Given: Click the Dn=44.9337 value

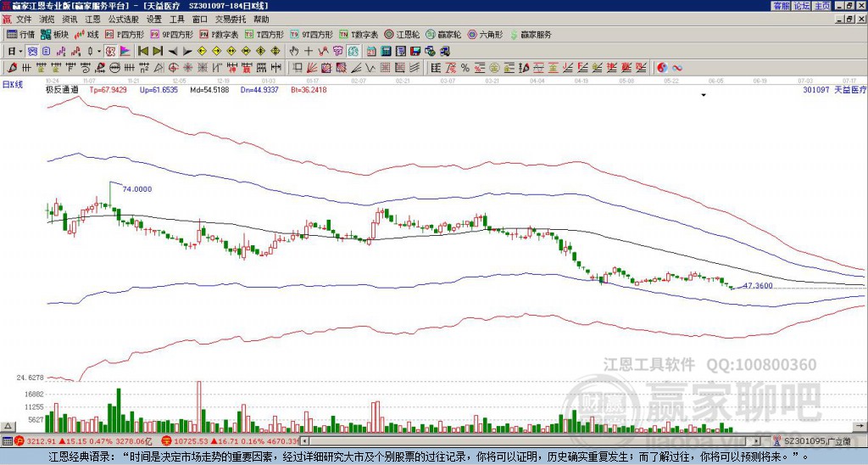Looking at the screenshot, I should [259, 89].
